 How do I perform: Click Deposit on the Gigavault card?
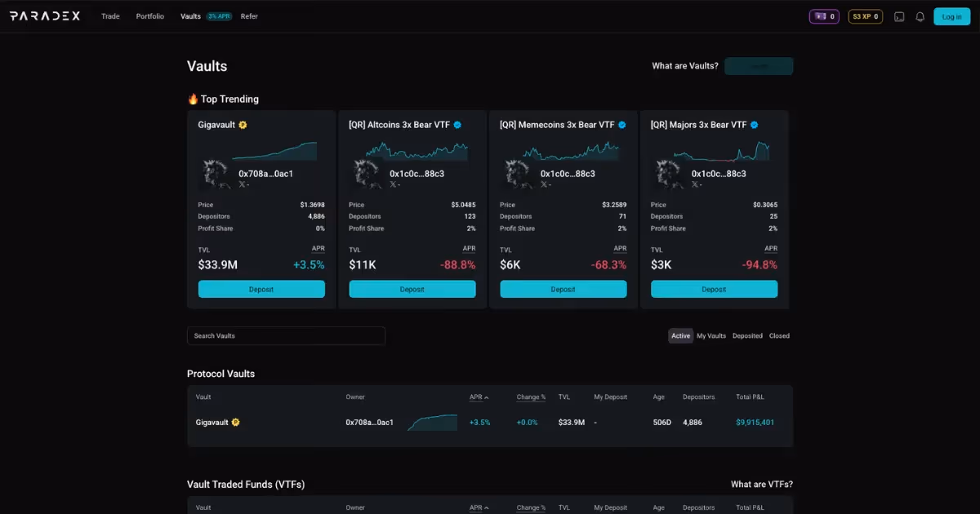pos(261,289)
